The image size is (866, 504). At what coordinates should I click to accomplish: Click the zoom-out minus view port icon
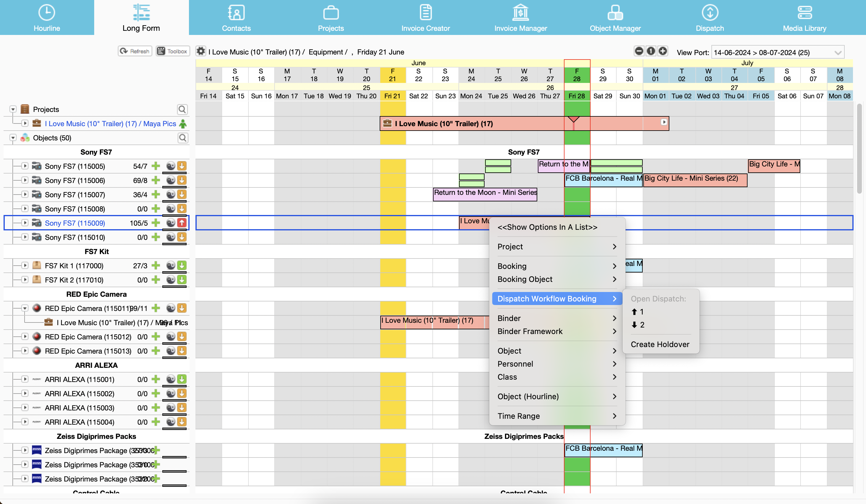point(639,51)
